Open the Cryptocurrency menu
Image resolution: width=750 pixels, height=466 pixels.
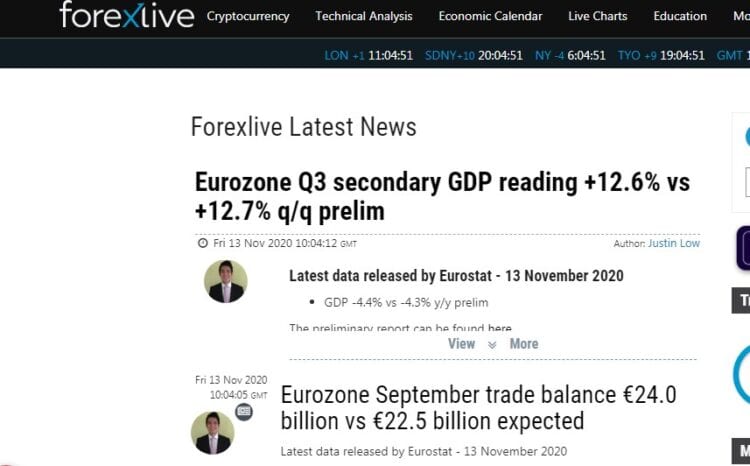tap(248, 16)
